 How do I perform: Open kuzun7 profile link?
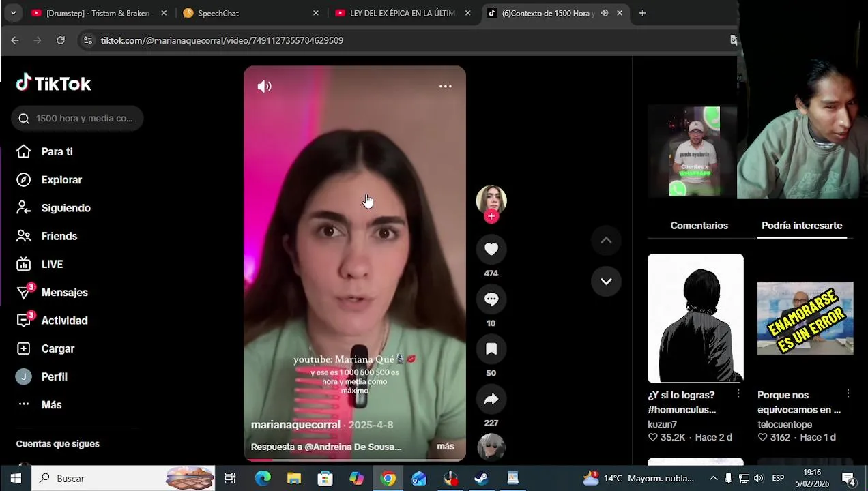pos(662,424)
